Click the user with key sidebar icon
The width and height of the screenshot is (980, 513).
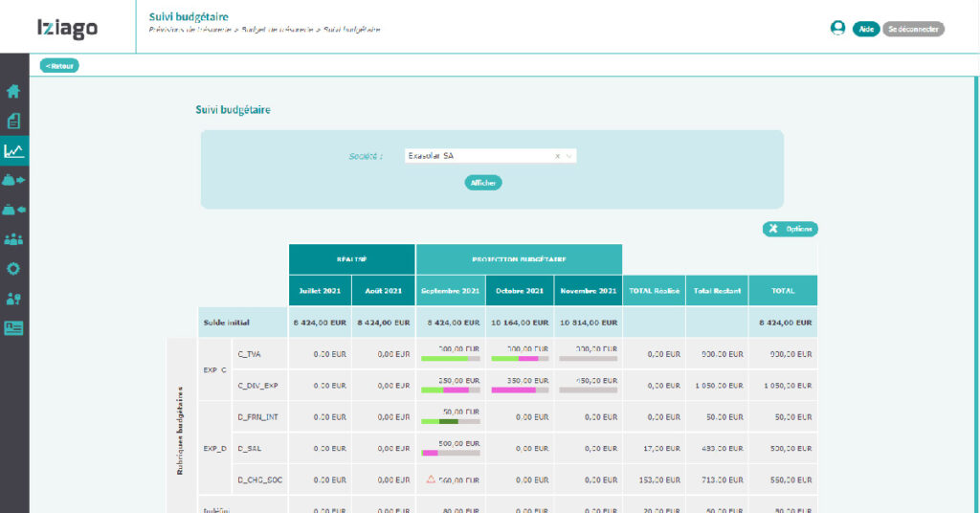(x=13, y=299)
